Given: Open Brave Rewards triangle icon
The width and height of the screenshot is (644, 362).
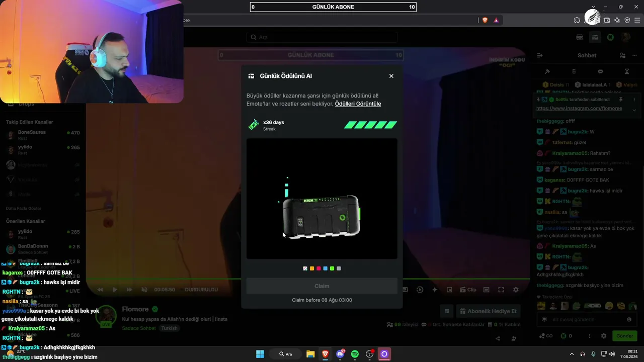Looking at the screenshot, I should coord(496,20).
